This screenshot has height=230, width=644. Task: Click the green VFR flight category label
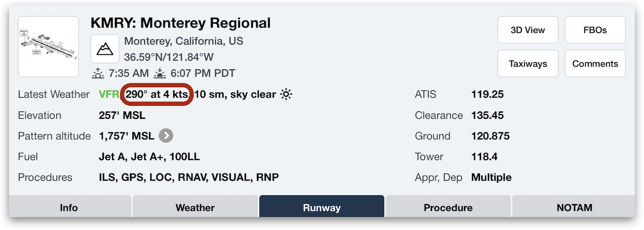(109, 94)
